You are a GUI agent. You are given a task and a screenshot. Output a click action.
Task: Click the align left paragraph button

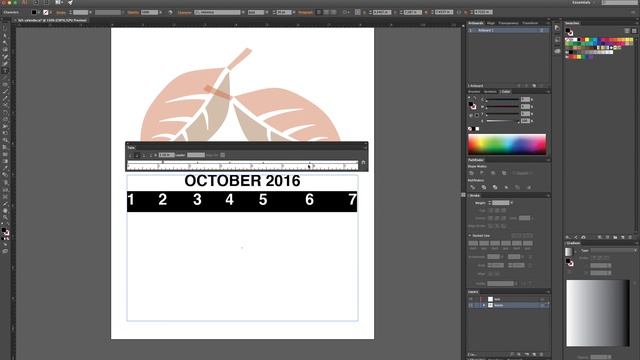(319, 12)
